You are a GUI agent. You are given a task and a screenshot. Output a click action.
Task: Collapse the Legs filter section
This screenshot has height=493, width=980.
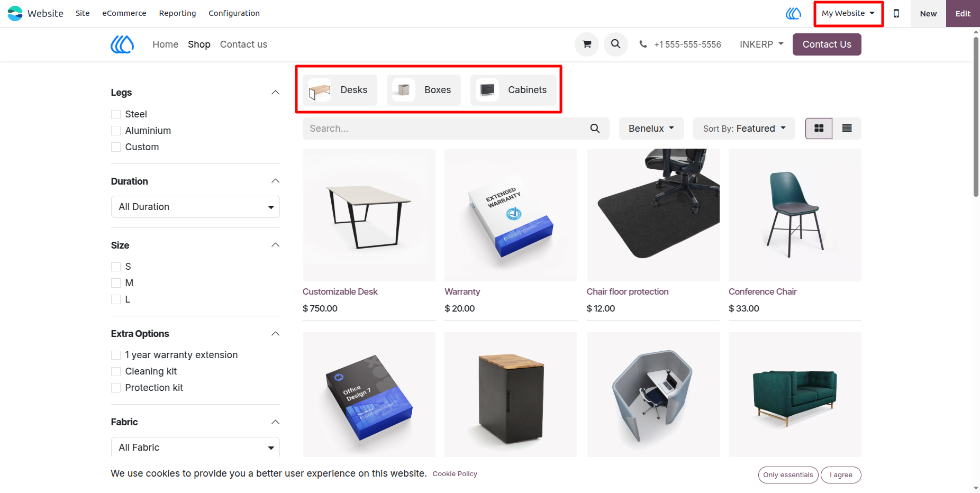pyautogui.click(x=275, y=93)
